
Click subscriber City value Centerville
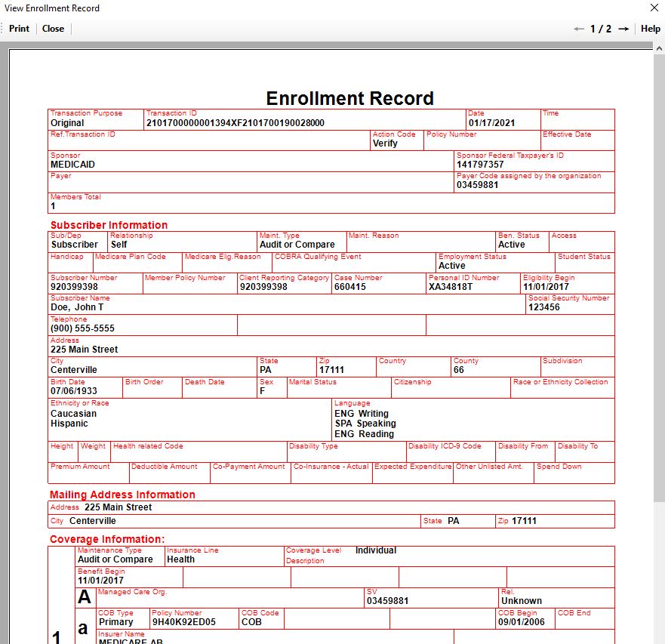pyautogui.click(x=74, y=370)
